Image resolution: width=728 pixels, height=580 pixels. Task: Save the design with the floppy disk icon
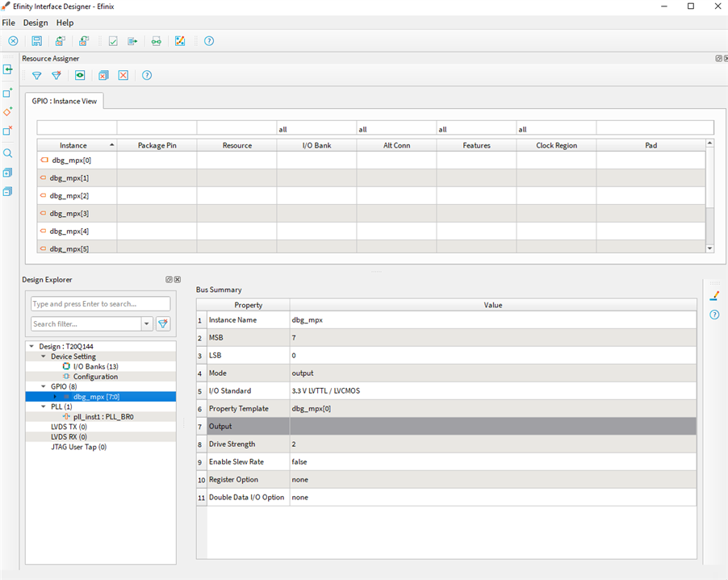tap(36, 41)
